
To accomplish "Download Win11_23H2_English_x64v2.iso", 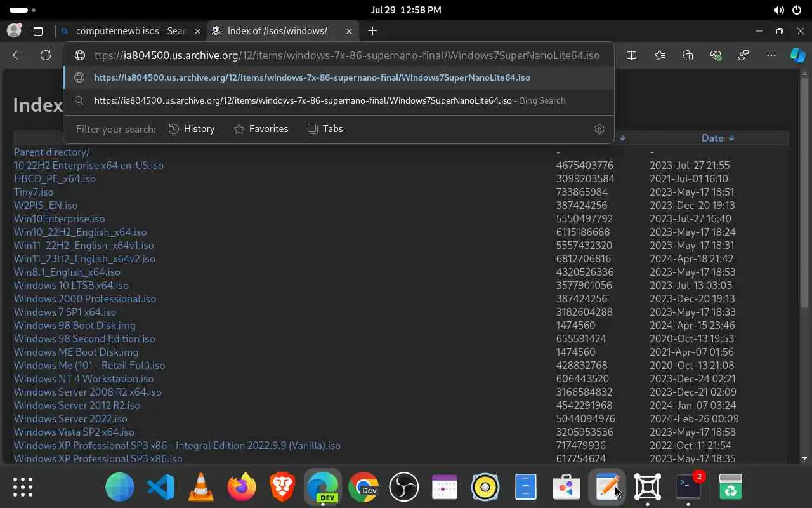I will point(84,258).
